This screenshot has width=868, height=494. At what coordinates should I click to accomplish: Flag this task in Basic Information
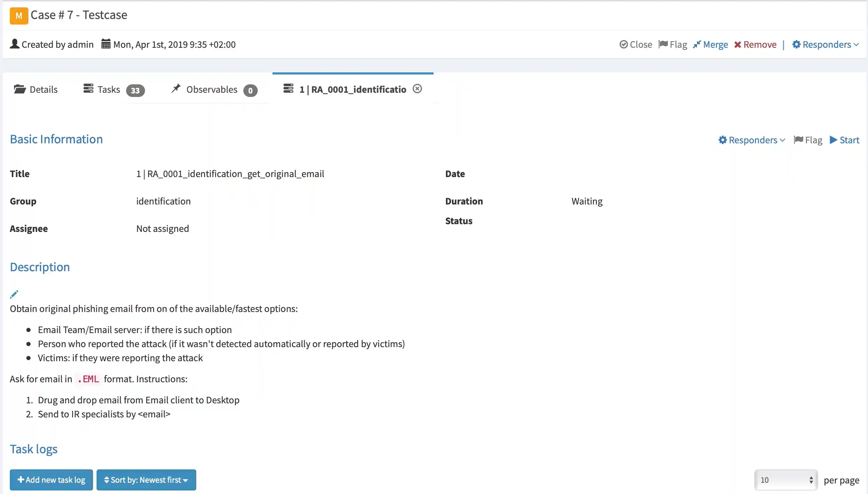pyautogui.click(x=808, y=140)
